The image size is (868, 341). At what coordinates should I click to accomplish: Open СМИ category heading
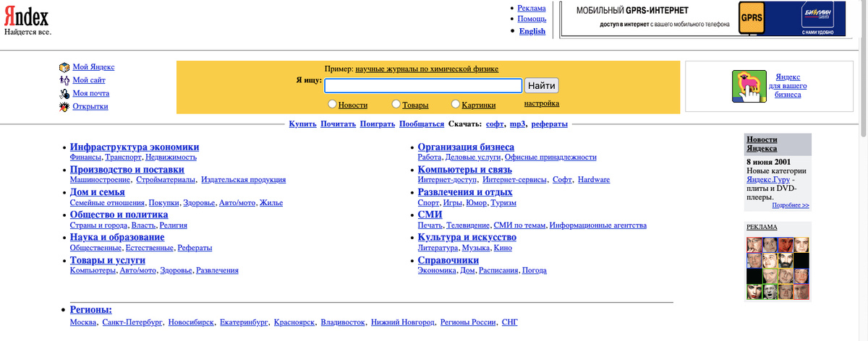(430, 214)
